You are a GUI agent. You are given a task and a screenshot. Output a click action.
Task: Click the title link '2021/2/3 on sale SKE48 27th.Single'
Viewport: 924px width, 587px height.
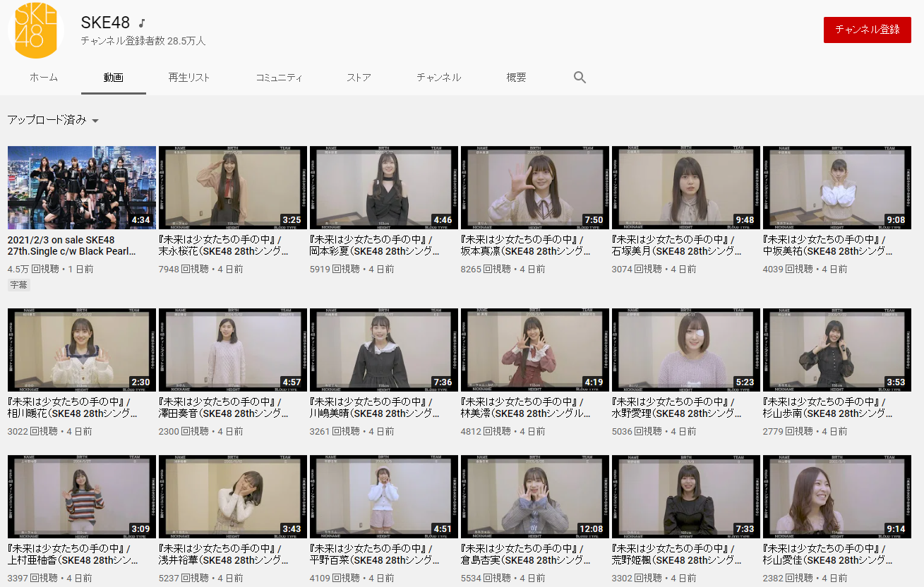(x=72, y=246)
